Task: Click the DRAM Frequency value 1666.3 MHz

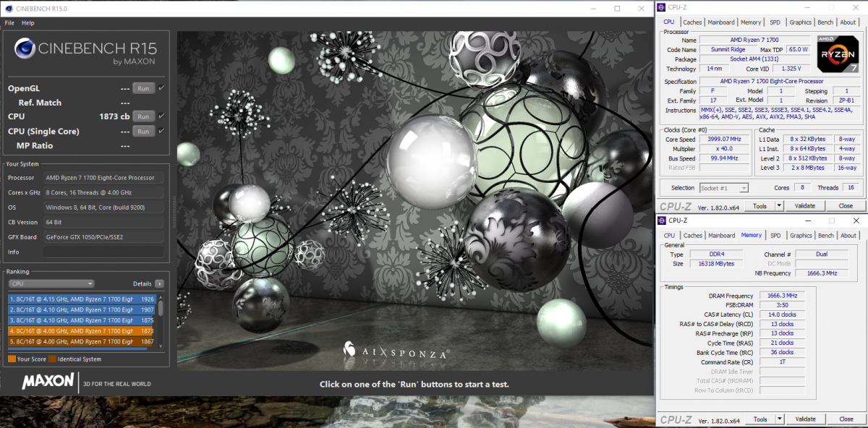Action: click(781, 296)
